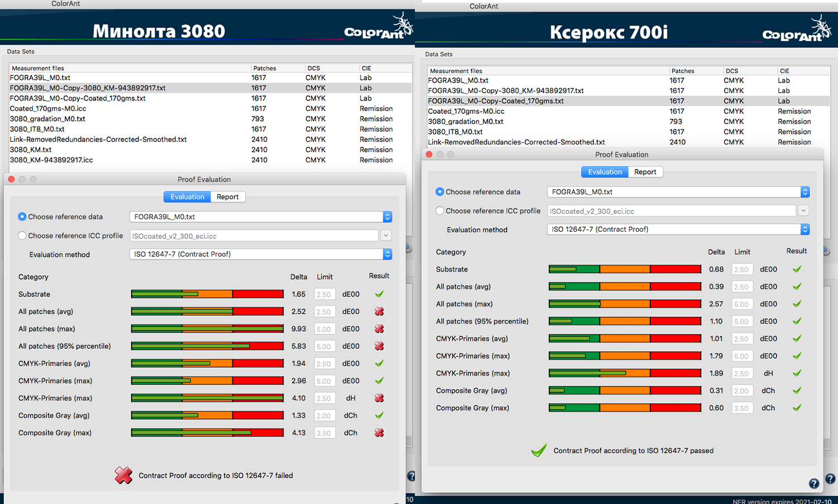Viewport: 838px width, 504px height.
Task: Click the help icon in Xerox Proof Evaluation dialog
Action: pos(814,483)
